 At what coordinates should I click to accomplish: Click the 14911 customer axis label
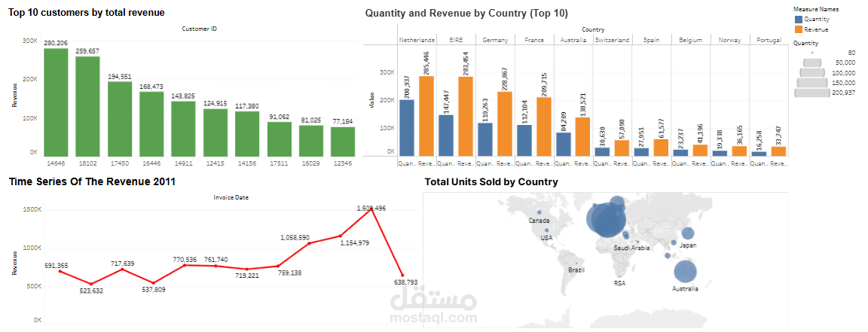tap(183, 164)
